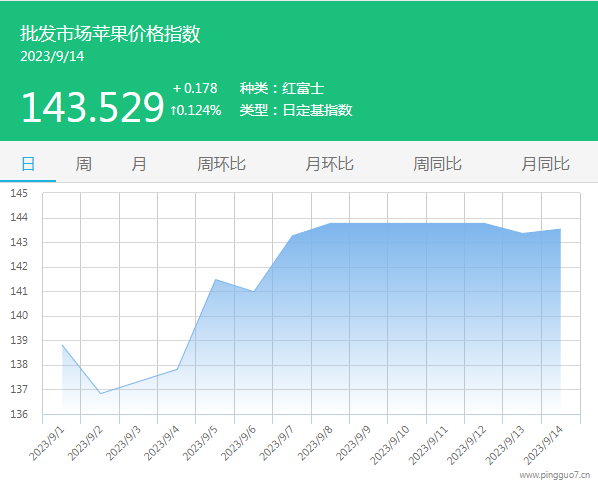
Task: Click the ↑0.124% percent change
Action: [196, 110]
